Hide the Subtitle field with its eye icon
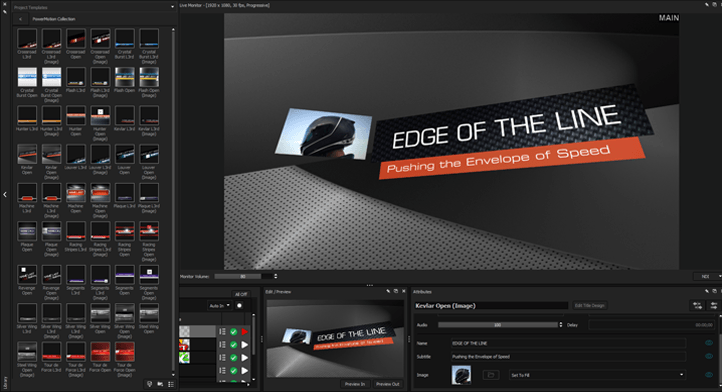Image resolution: width=722 pixels, height=392 pixels. [709, 356]
